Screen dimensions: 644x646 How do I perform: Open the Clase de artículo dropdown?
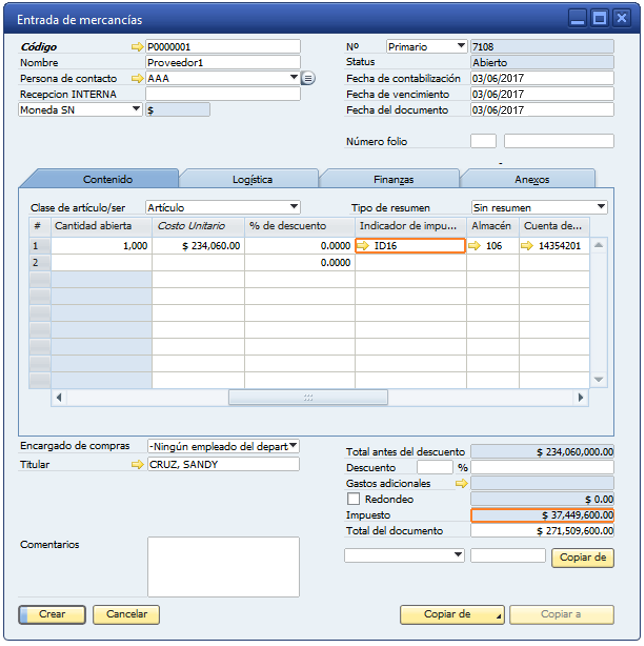tap(293, 207)
